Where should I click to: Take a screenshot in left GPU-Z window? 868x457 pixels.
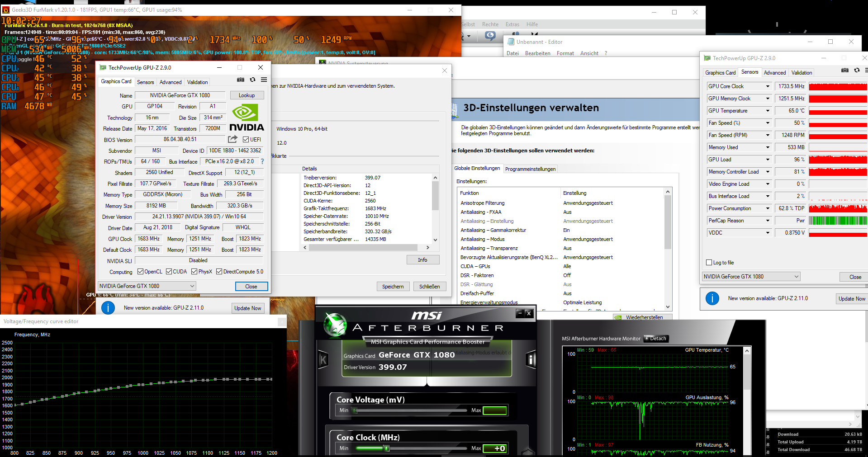241,80
